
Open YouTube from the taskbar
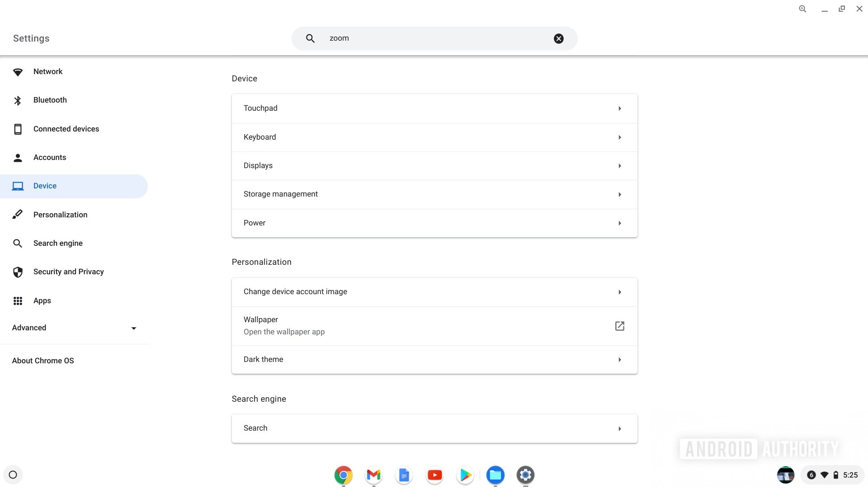(434, 474)
